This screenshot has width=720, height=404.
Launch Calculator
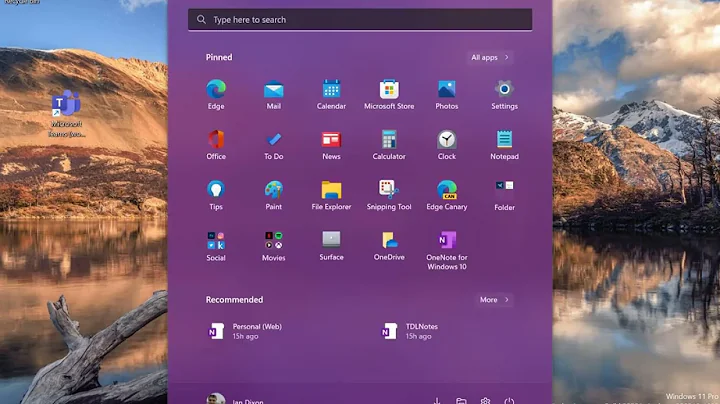389,145
